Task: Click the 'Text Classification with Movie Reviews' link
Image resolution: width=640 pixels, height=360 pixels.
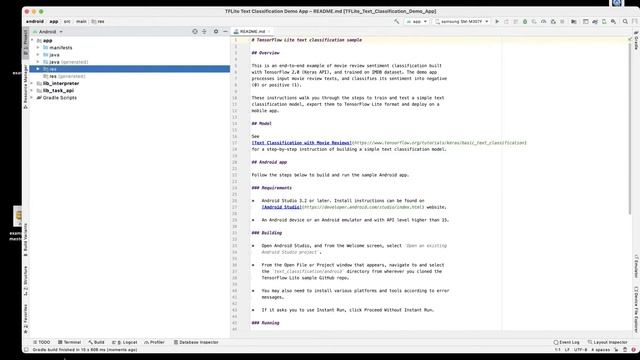Action: (x=302, y=143)
